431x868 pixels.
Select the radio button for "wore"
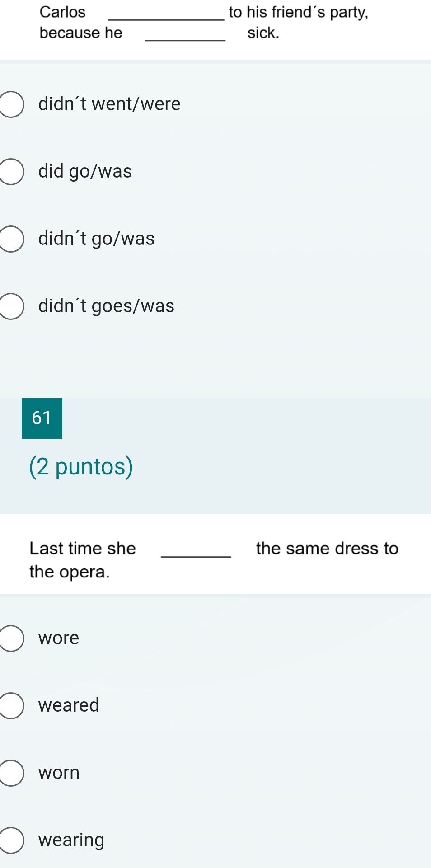coord(11,638)
